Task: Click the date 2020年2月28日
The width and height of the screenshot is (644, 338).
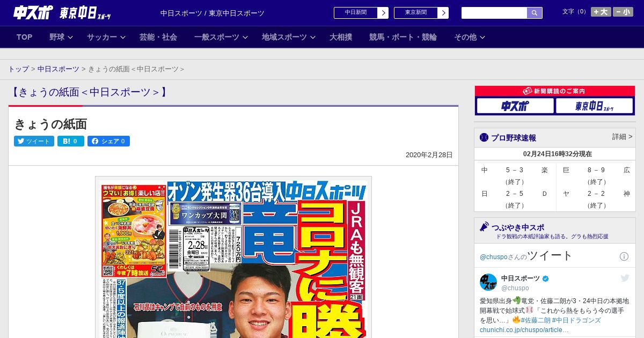Action: click(429, 155)
